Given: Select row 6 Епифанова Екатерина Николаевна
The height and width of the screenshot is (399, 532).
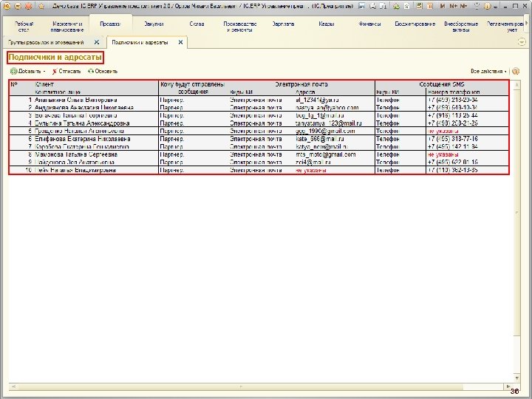Looking at the screenshot, I should [x=259, y=139].
